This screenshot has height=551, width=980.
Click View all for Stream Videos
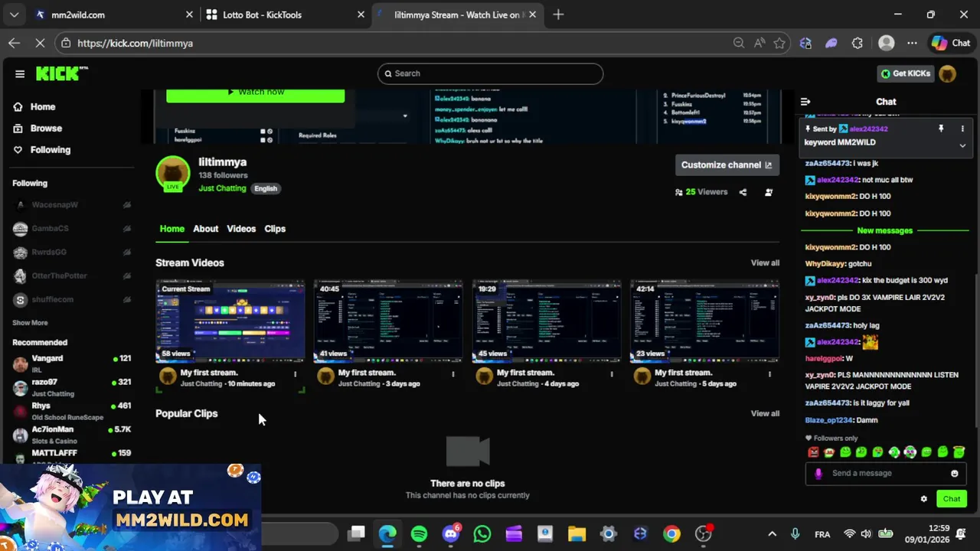click(x=765, y=262)
